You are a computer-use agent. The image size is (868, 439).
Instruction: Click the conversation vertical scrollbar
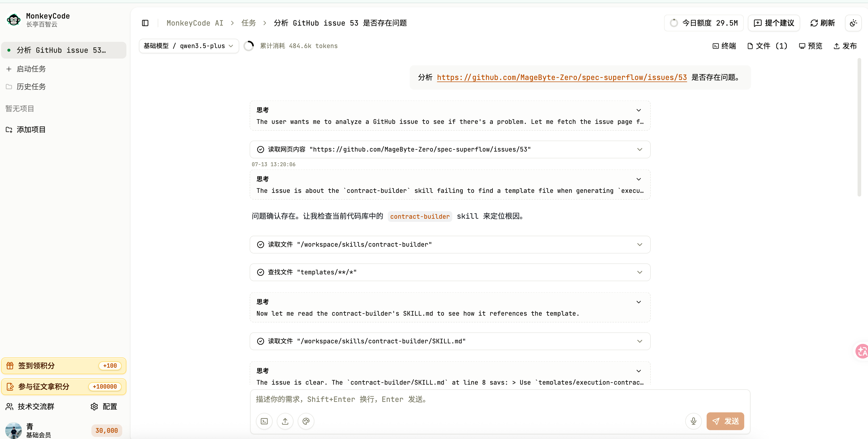[859, 128]
